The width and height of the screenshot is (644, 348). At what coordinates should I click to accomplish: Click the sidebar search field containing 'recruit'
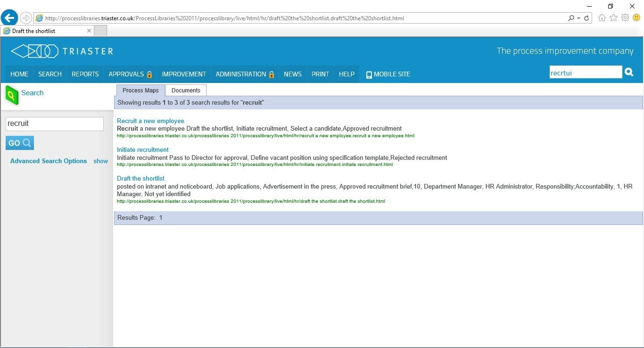tap(54, 124)
